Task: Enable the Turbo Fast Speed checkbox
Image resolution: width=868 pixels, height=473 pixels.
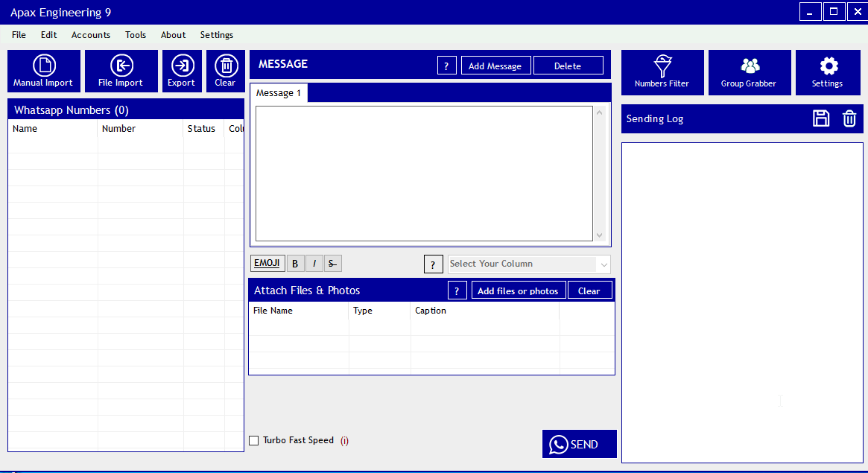Action: [254, 440]
